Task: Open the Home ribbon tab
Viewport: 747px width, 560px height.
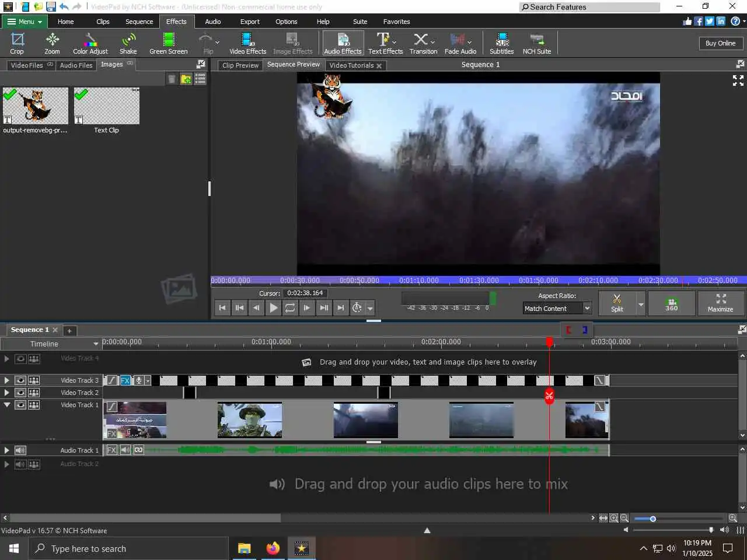Action: [65, 22]
